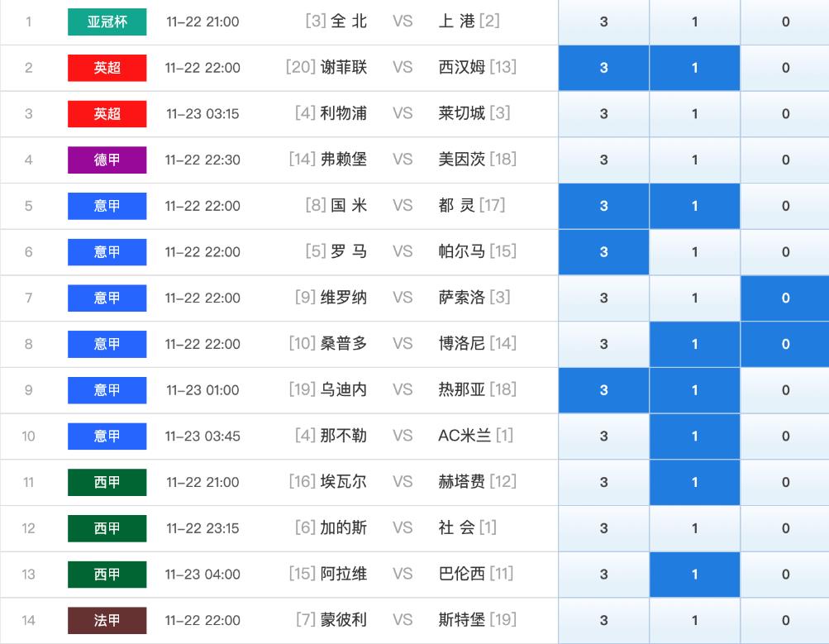This screenshot has width=829, height=644.
Task: Select 3 for 全北 vs 上港
Action: (604, 21)
